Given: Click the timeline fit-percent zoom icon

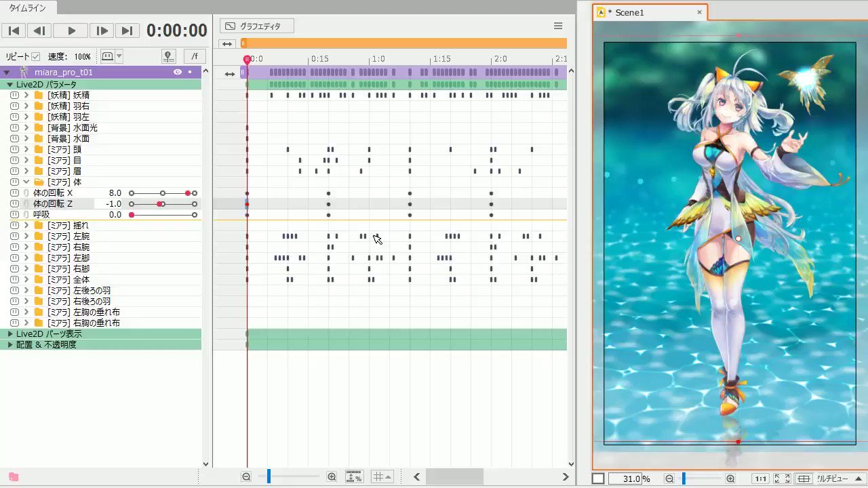Looking at the screenshot, I should click(354, 477).
